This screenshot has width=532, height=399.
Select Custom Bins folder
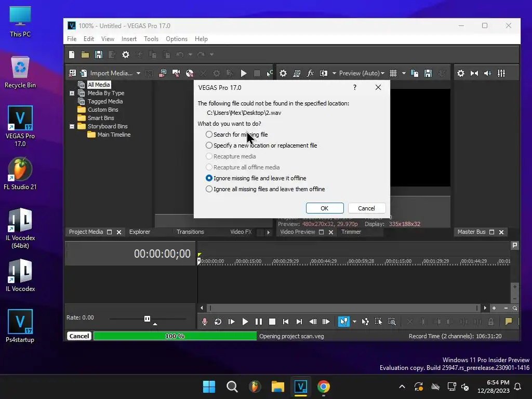[x=103, y=110]
